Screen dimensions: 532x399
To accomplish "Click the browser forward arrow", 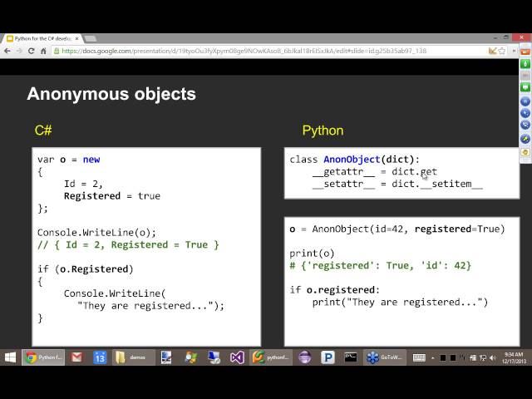I will 19,51.
